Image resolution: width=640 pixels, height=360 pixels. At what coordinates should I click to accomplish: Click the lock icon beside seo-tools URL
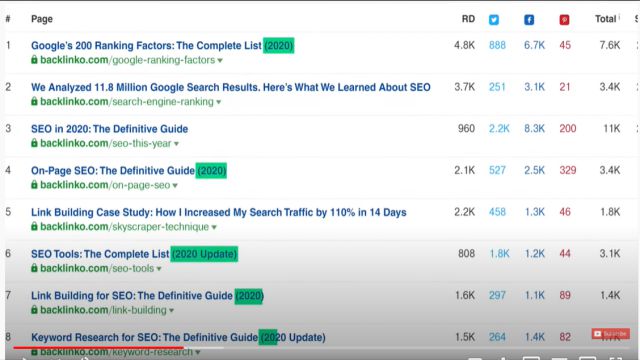(34, 268)
